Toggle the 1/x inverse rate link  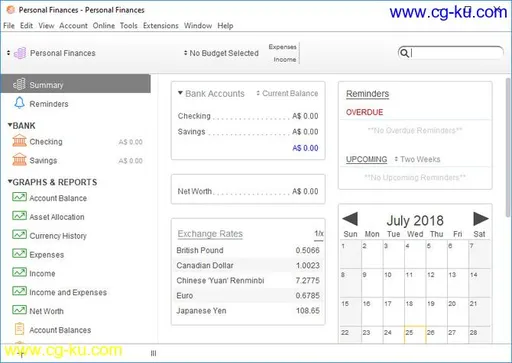point(319,234)
